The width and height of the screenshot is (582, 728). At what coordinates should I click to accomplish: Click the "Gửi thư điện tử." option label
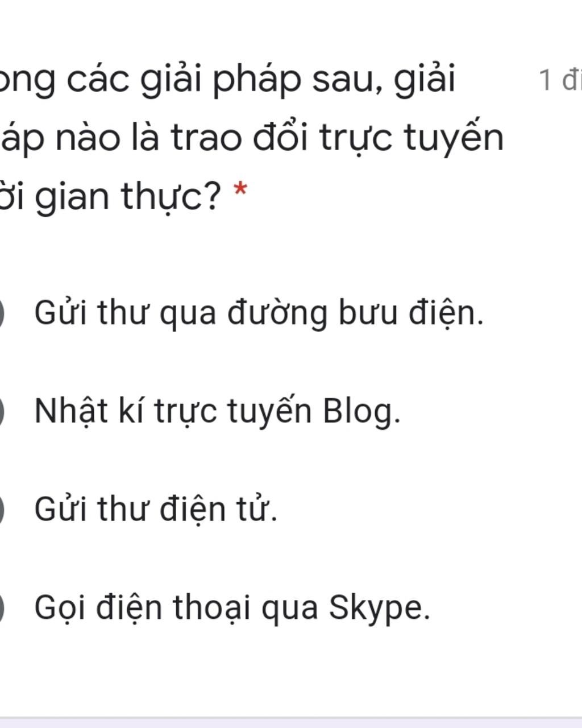coord(156,509)
